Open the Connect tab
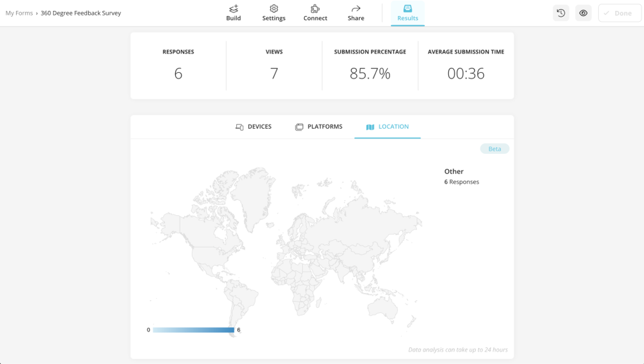The height and width of the screenshot is (364, 644). pos(315,13)
